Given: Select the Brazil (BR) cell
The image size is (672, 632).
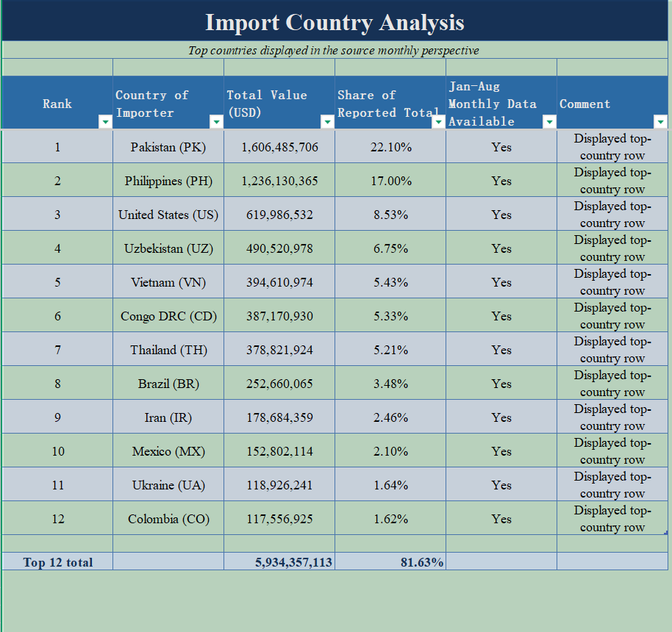Looking at the screenshot, I should tap(168, 384).
